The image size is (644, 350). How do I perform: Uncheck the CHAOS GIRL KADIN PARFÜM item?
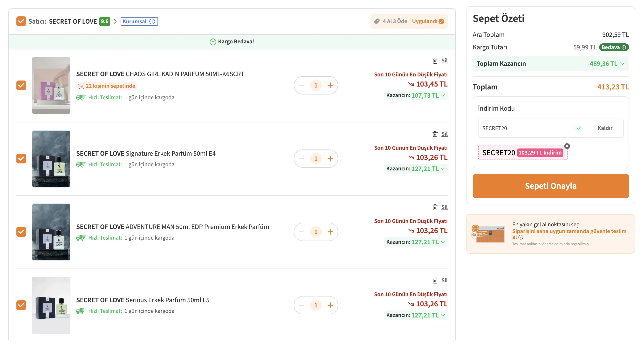tap(21, 85)
